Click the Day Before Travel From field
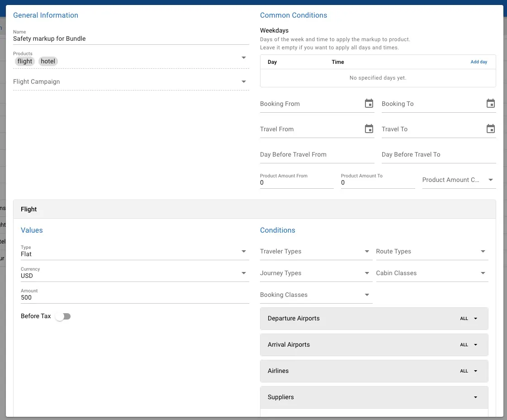Image resolution: width=507 pixels, height=420 pixels. [317, 155]
